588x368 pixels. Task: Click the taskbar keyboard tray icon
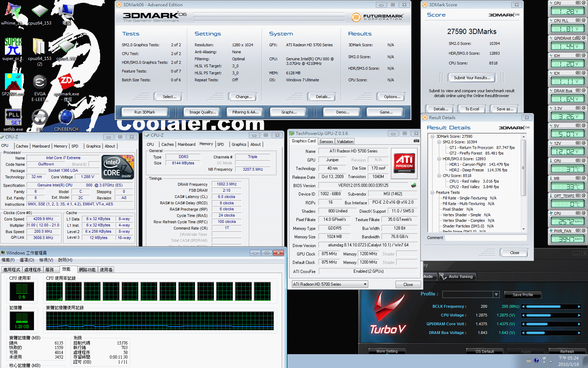coord(529,361)
